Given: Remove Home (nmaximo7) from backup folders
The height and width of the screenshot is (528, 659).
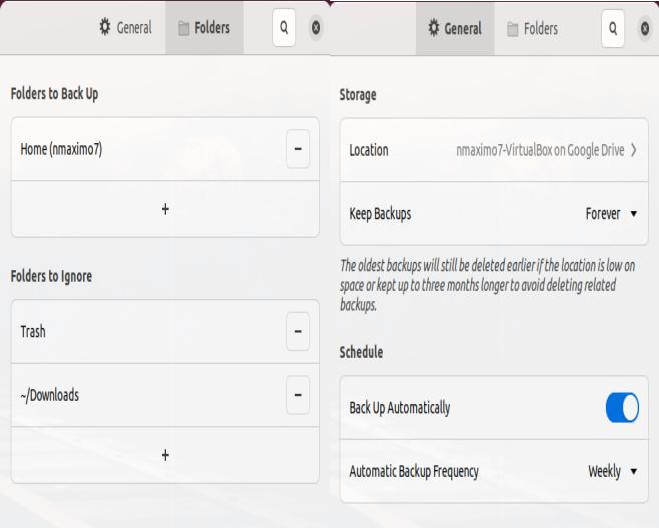Looking at the screenshot, I should [x=297, y=150].
